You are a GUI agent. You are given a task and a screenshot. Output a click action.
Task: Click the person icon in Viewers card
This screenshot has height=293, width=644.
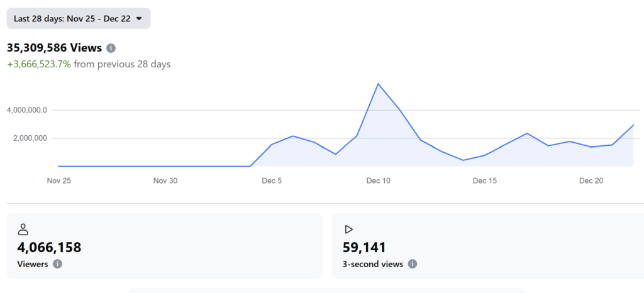tap(23, 229)
